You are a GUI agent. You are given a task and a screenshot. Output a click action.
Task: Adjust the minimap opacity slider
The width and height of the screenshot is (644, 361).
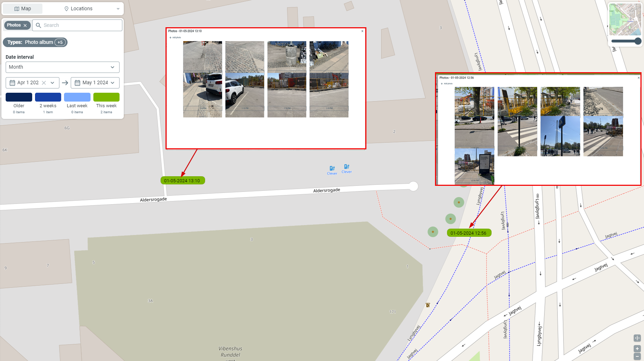click(x=626, y=41)
